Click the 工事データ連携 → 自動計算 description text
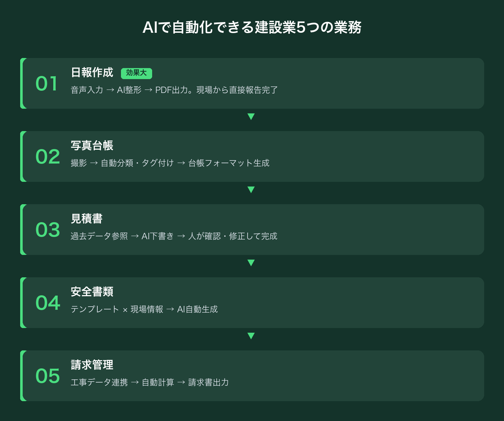The height and width of the screenshot is (421, 504). click(x=150, y=383)
